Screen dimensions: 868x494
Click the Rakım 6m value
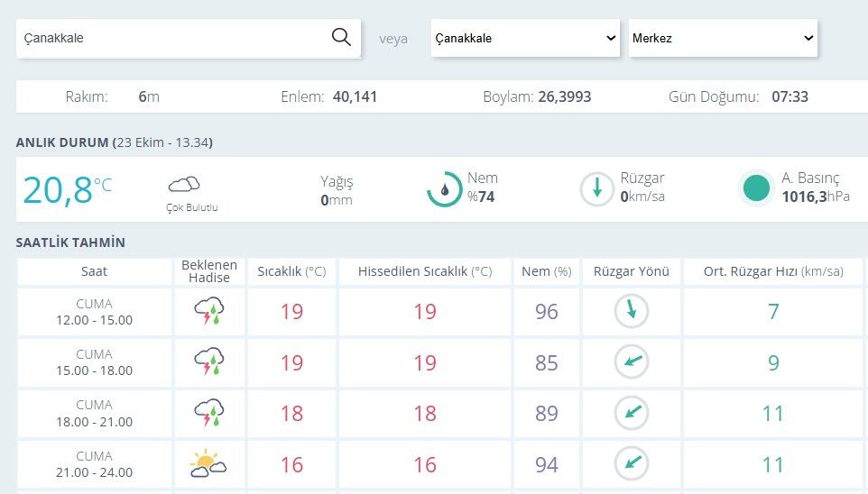pyautogui.click(x=149, y=96)
